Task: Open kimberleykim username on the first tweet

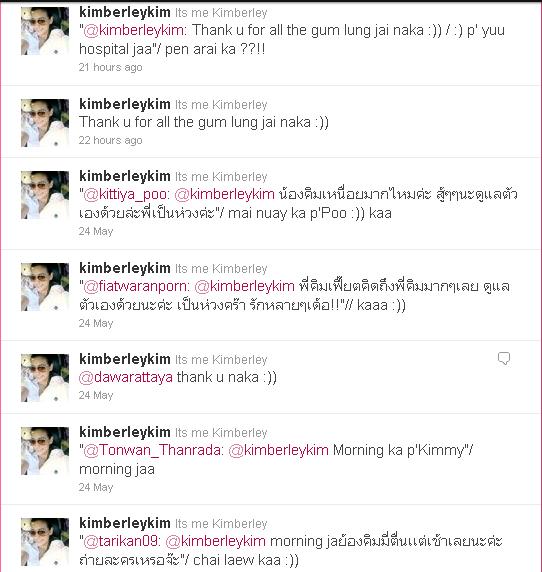Action: pos(125,12)
